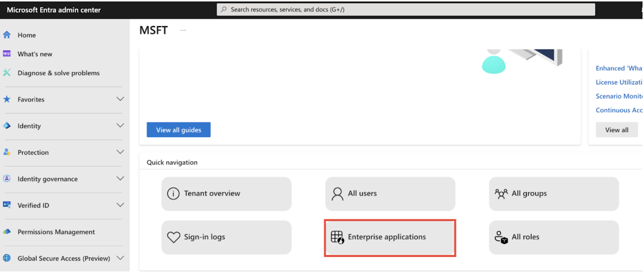Click the Verified ID card icon
644x280 pixels.
(7, 205)
